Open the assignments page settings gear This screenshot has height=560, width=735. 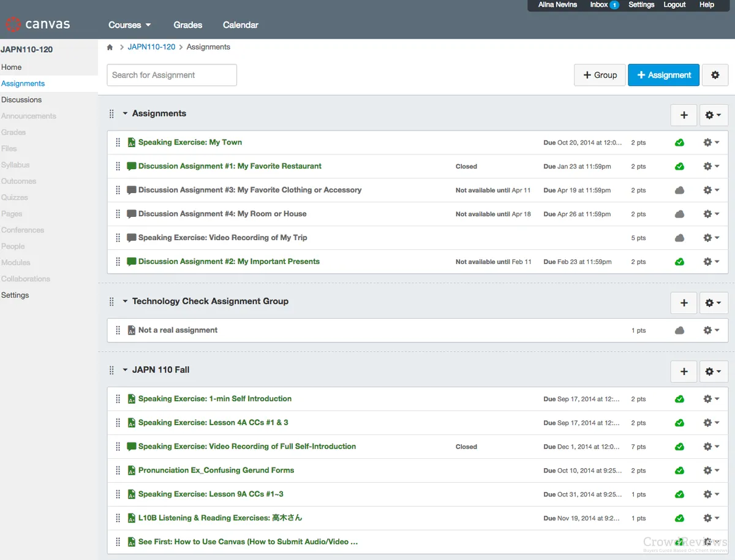click(x=715, y=75)
